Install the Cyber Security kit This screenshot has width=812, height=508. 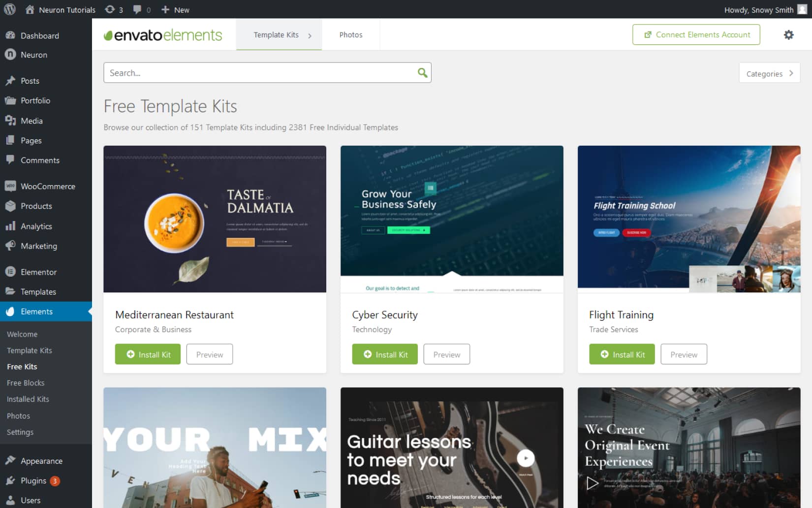click(x=384, y=354)
